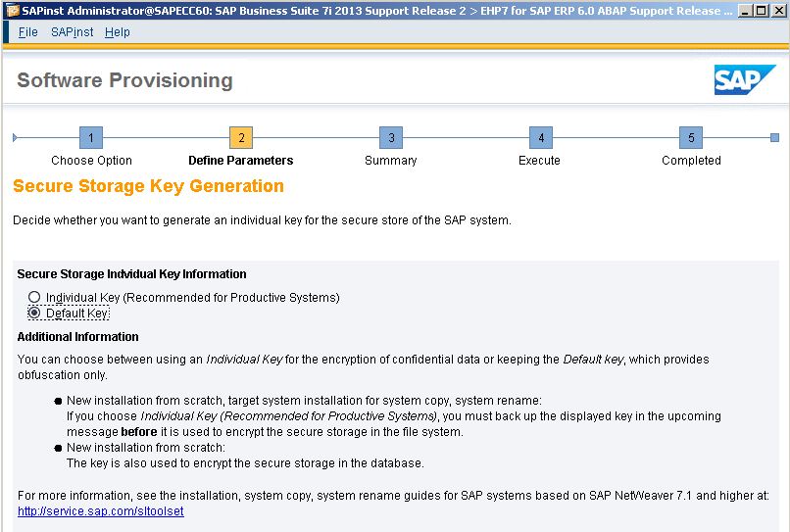The width and height of the screenshot is (790, 532).
Task: Minimize the SAPinst window
Action: pyautogui.click(x=745, y=11)
